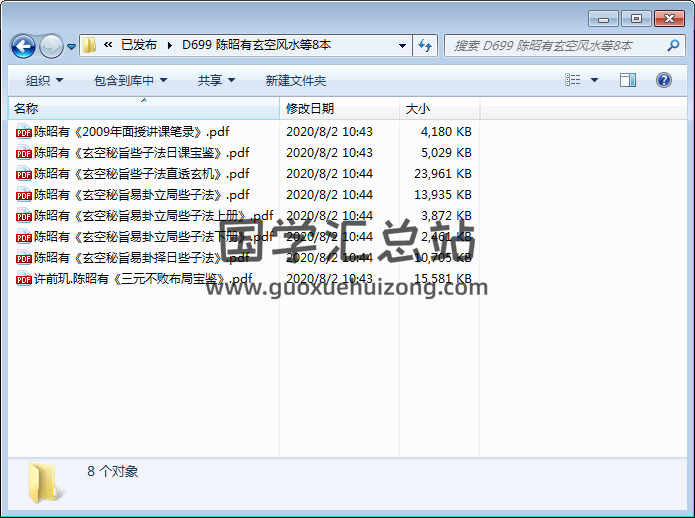Select file 陈昭有《2009年面授讲课笔录》.pdf
This screenshot has height=518, width=695.
point(132,132)
